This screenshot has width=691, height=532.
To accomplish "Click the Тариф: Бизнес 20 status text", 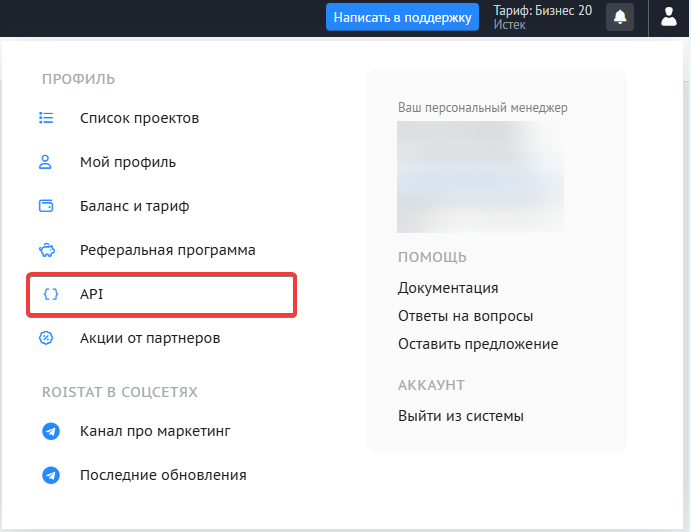I will tap(542, 11).
